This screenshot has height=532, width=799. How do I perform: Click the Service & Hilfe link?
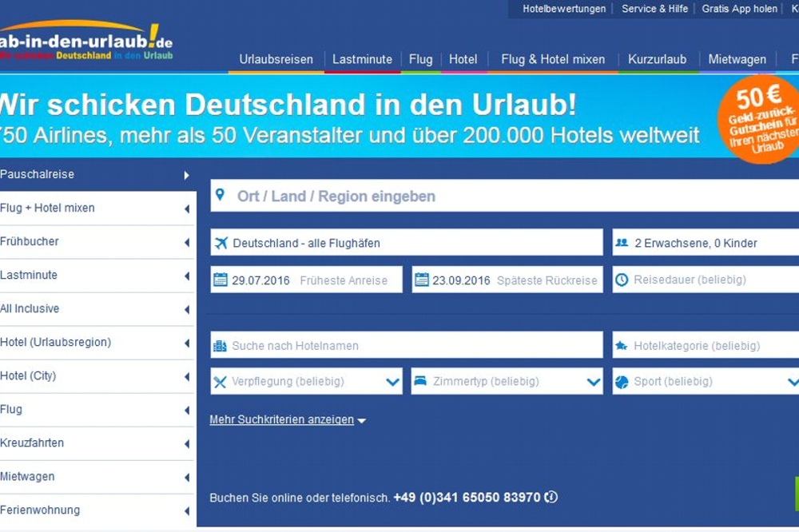pos(654,9)
